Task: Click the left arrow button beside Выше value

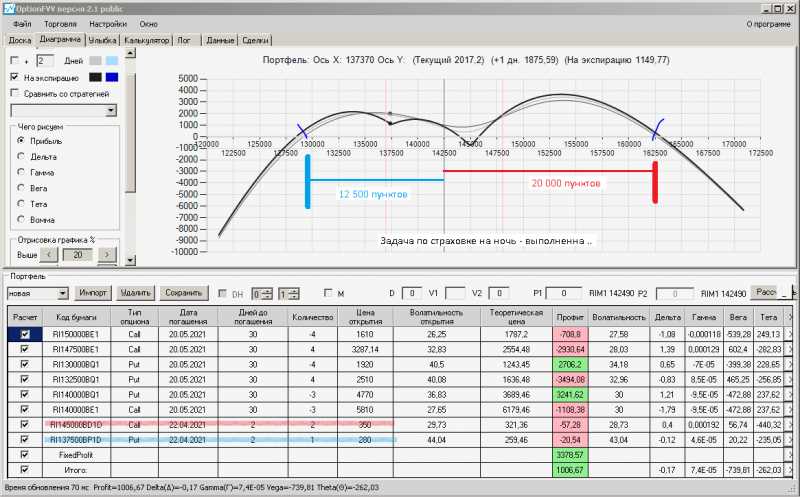Action: coord(49,255)
